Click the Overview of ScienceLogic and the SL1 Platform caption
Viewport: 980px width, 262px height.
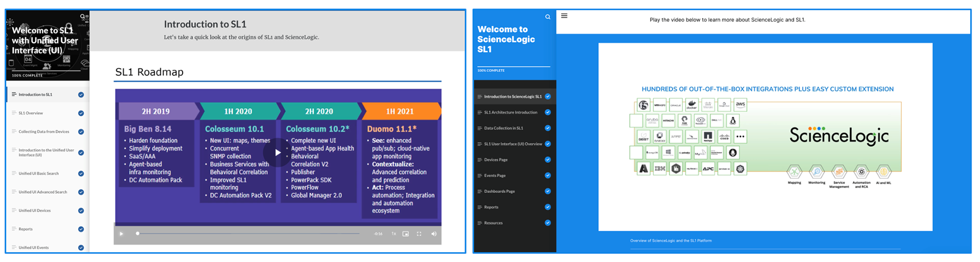671,241
